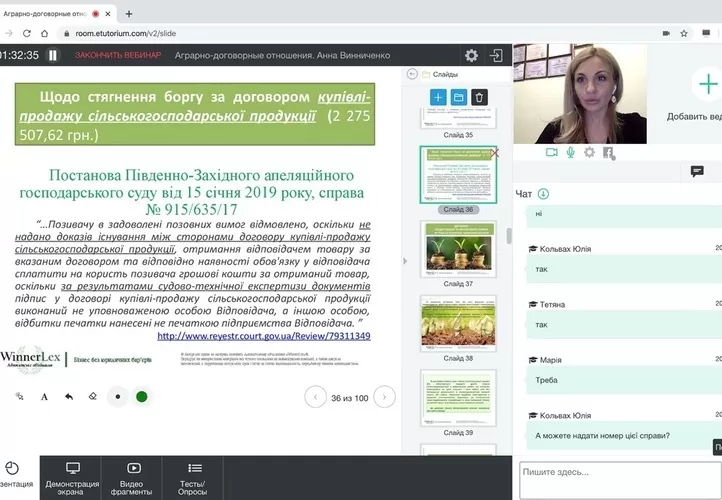The height and width of the screenshot is (500, 722).
Task: Add a presenter with the plus button
Action: 708,85
